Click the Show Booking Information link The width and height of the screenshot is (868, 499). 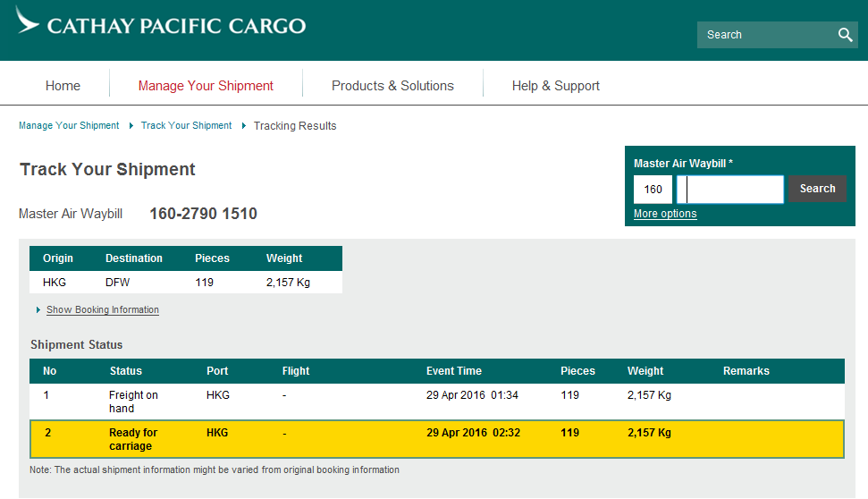click(103, 309)
